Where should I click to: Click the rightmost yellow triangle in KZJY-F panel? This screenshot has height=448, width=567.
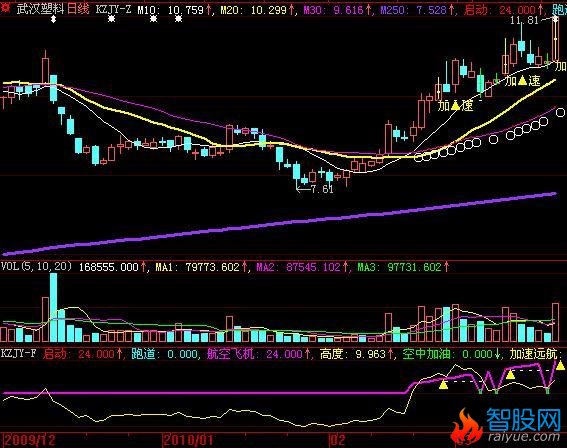click(560, 366)
